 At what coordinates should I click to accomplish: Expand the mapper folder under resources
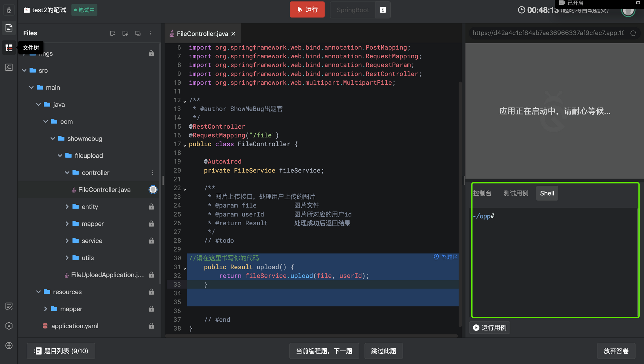pyautogui.click(x=46, y=309)
